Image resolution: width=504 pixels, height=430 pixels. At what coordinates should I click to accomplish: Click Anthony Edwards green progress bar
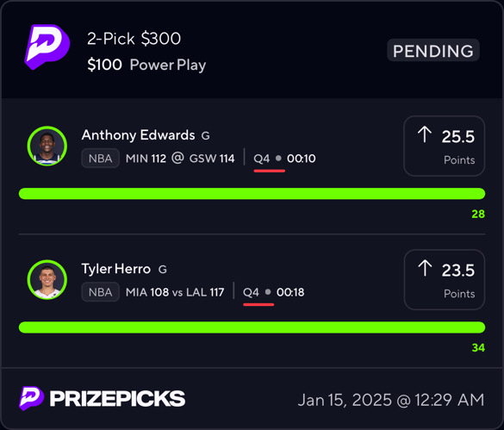coord(252,194)
